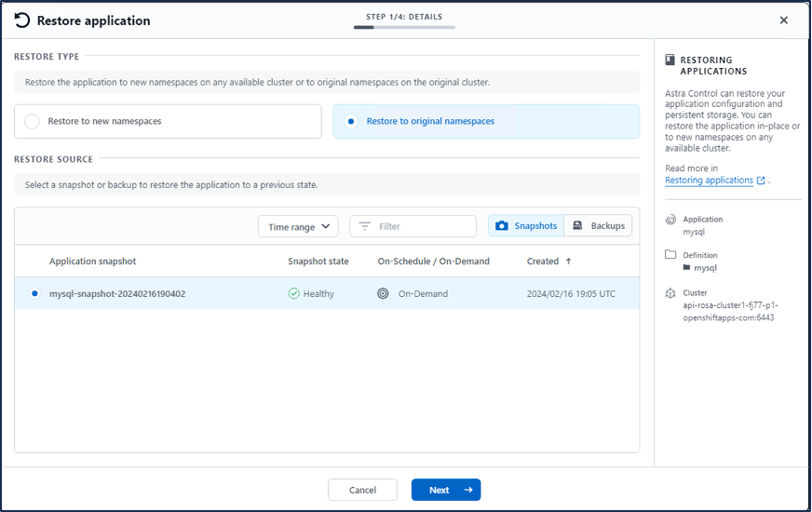This screenshot has height=512, width=812.
Task: Switch to the Snapshots tab
Action: [526, 226]
